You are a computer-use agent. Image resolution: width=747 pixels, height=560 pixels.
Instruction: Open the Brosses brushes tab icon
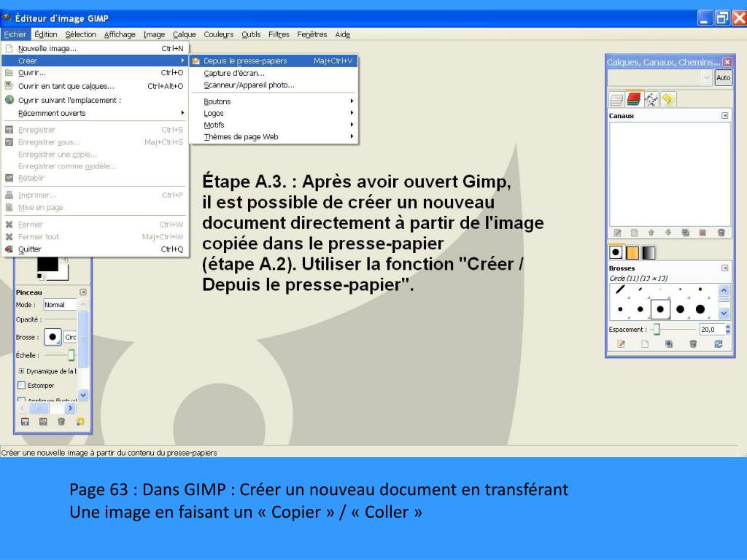(x=616, y=252)
